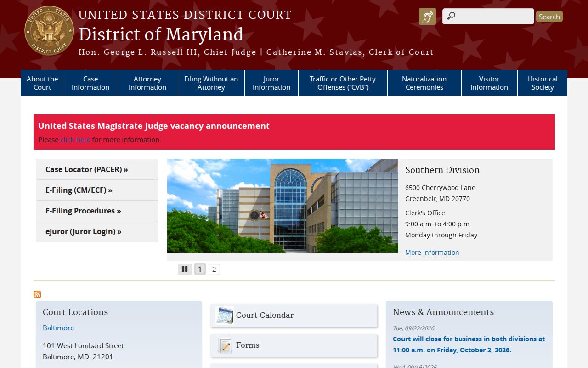Open the Historical Society menu
The width and height of the screenshot is (588, 368).
pyautogui.click(x=543, y=83)
